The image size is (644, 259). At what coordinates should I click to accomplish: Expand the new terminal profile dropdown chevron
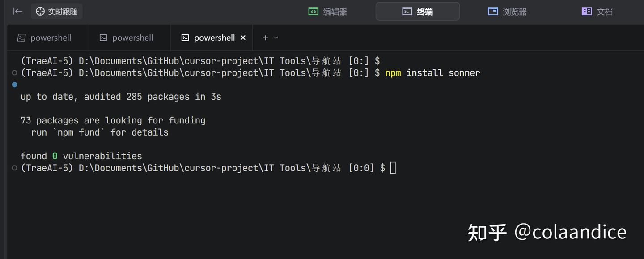pos(276,38)
